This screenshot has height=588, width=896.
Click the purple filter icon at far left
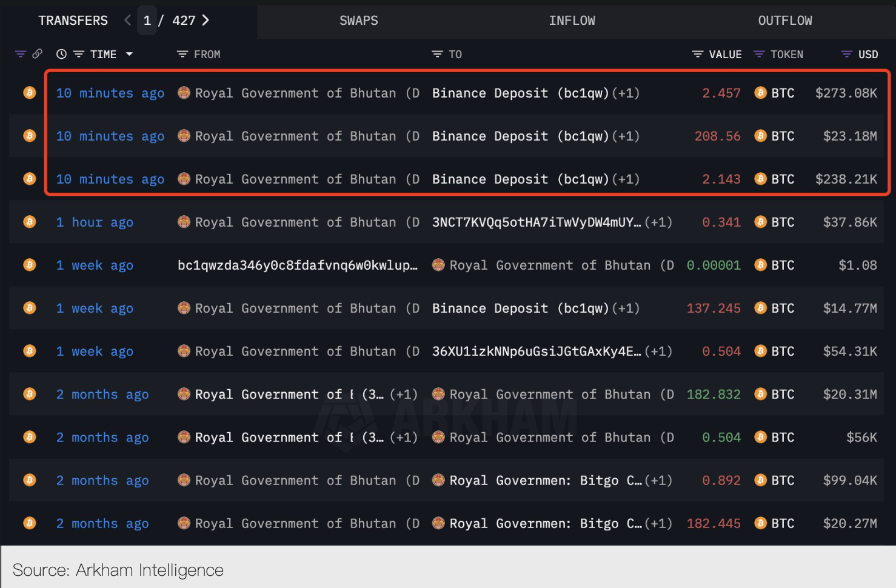(21, 54)
